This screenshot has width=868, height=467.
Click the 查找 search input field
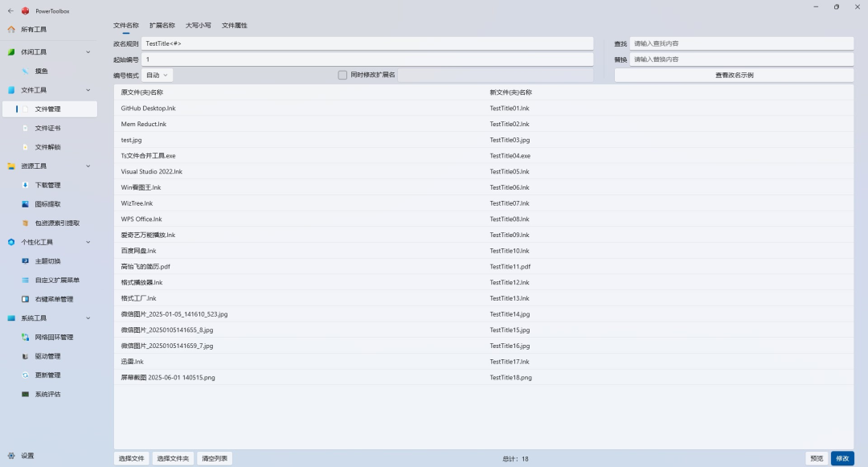pyautogui.click(x=741, y=43)
